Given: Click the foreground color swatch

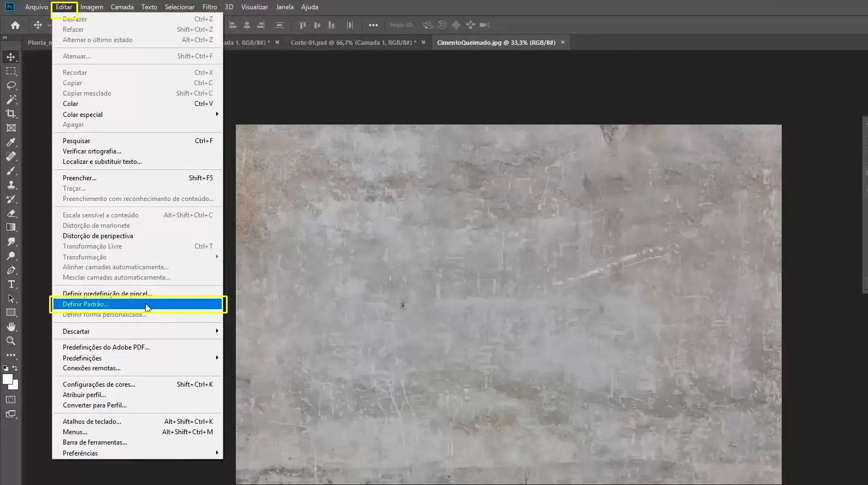Looking at the screenshot, I should click(7, 379).
